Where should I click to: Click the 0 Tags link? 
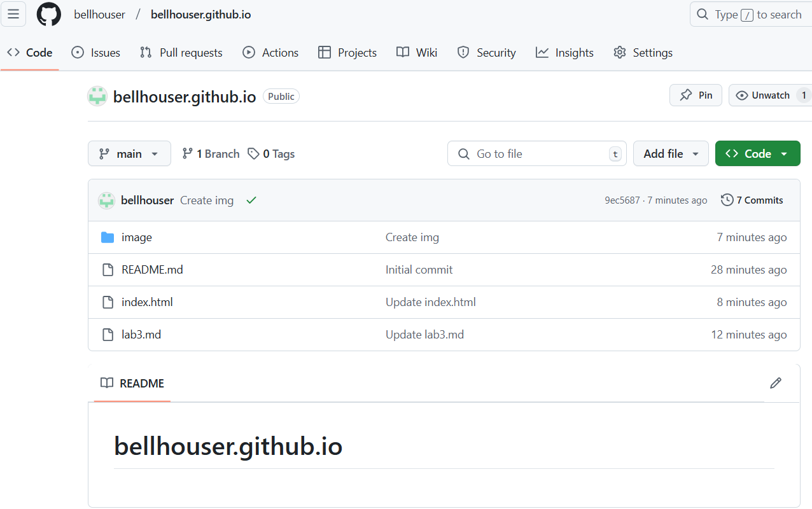point(272,154)
